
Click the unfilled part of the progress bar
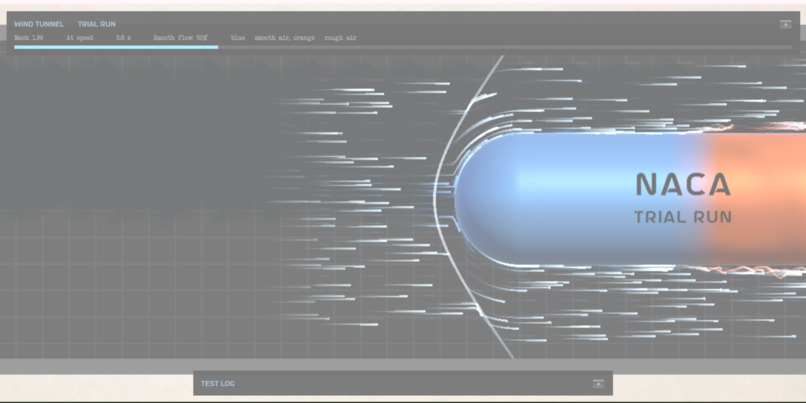505,47
